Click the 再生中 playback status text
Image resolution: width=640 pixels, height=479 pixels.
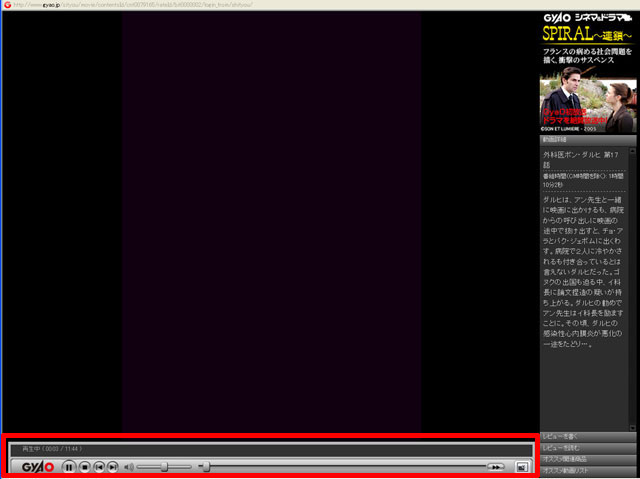click(52, 449)
